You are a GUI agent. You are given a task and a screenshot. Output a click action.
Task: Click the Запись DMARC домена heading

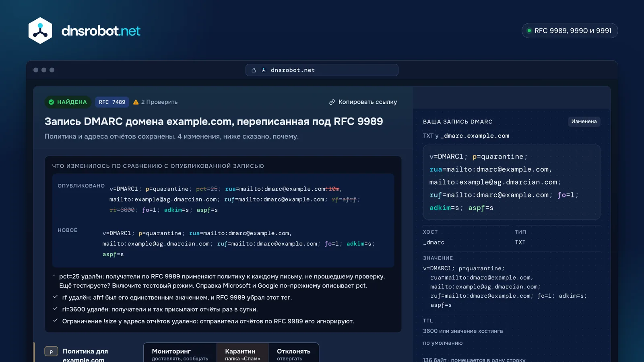coord(214,121)
